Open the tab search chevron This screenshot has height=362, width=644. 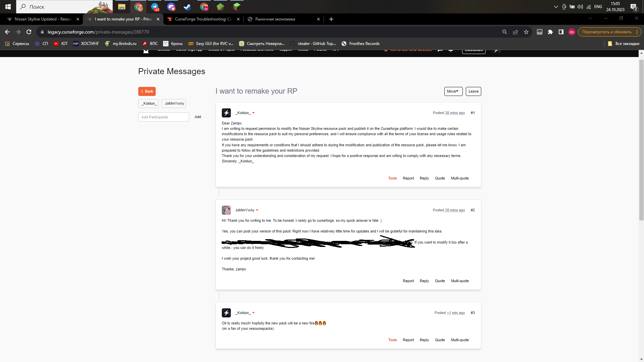click(x=590, y=18)
